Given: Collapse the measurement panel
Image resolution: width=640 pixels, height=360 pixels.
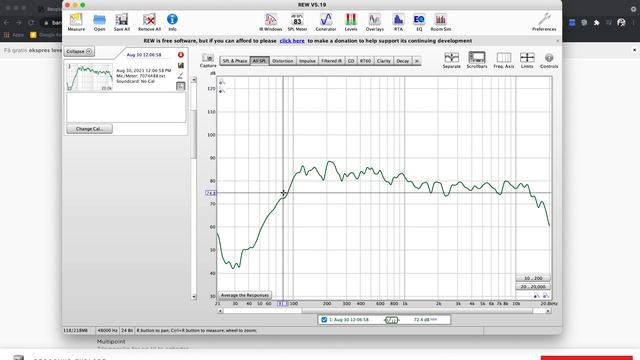Looking at the screenshot, I should (x=79, y=51).
